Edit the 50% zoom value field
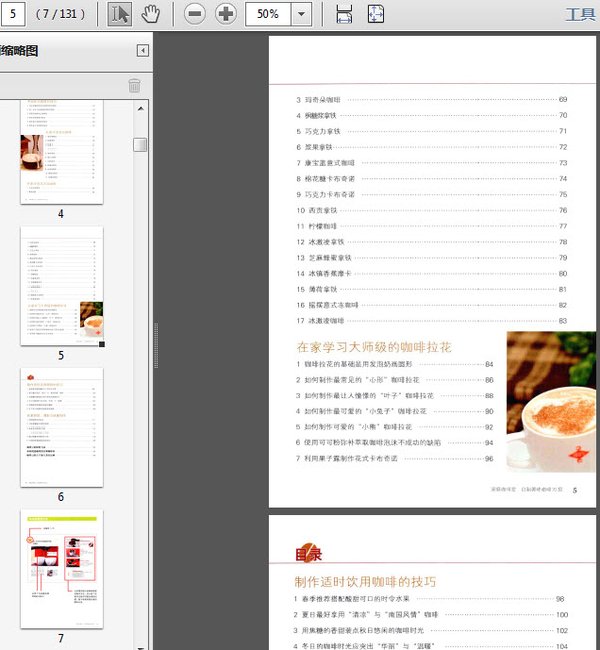600x650 pixels. pyautogui.click(x=268, y=14)
